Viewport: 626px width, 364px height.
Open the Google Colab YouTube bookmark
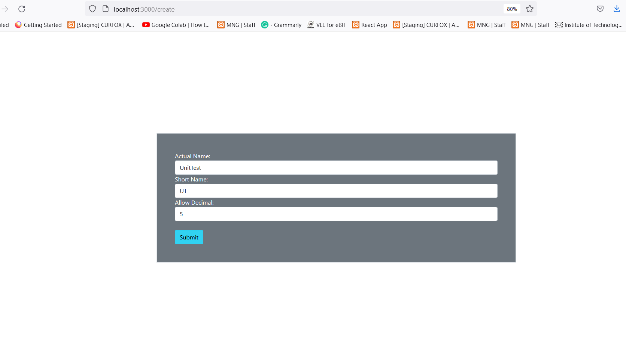pyautogui.click(x=176, y=25)
